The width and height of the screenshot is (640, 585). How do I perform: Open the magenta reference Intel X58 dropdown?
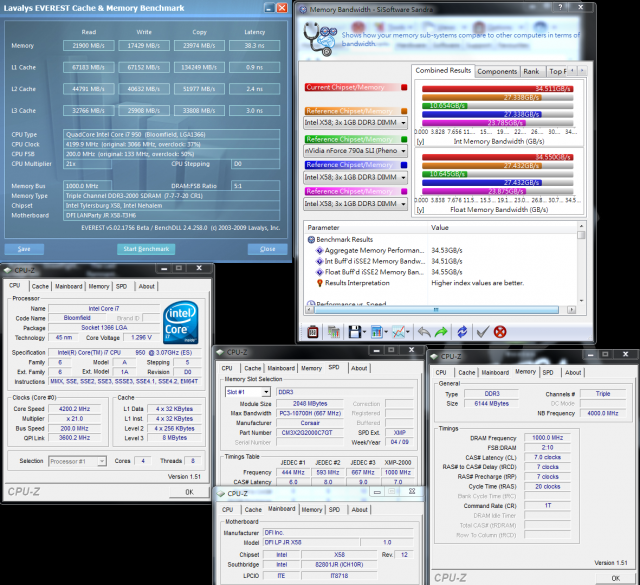click(x=403, y=204)
